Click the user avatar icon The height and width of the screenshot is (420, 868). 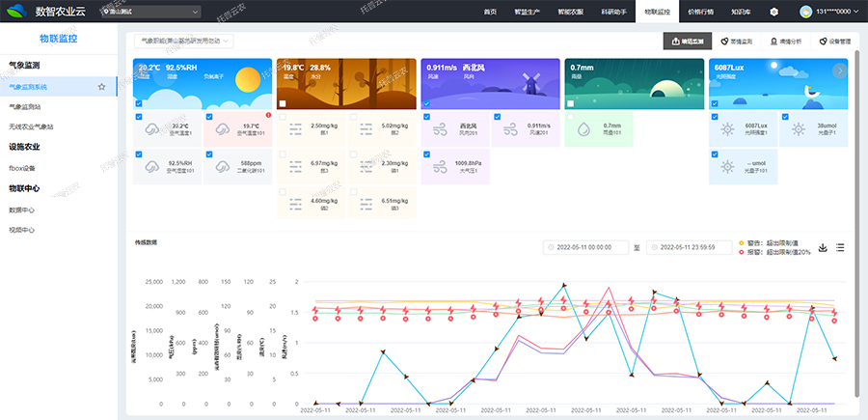tap(805, 11)
